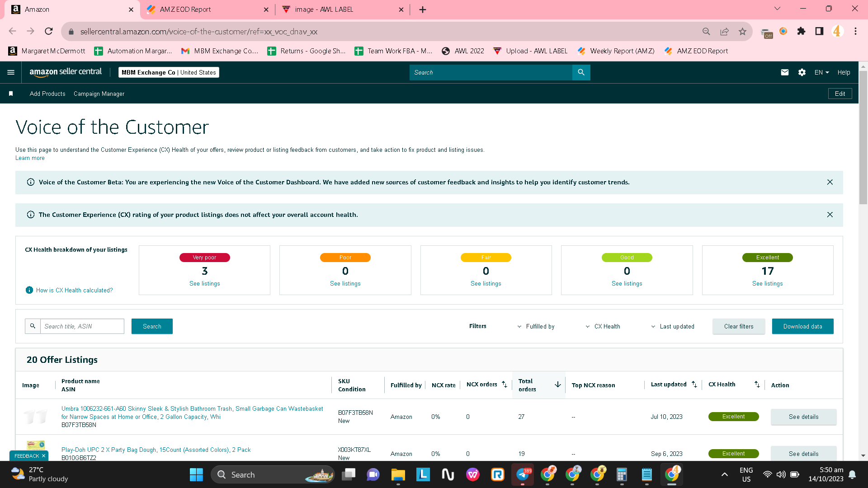
Task: Click See details for Play-Doh listing
Action: pos(803,454)
